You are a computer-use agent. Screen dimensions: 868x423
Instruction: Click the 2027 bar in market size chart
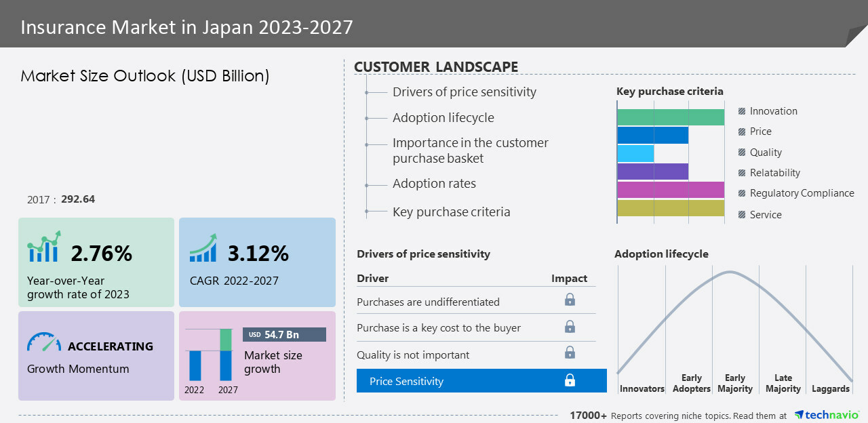click(x=226, y=355)
